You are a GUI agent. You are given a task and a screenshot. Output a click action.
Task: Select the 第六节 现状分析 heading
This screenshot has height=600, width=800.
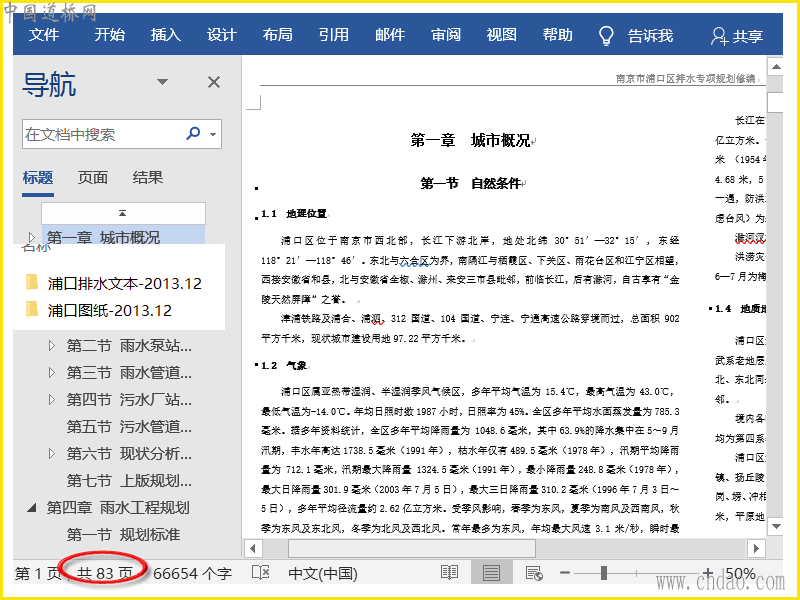(129, 454)
